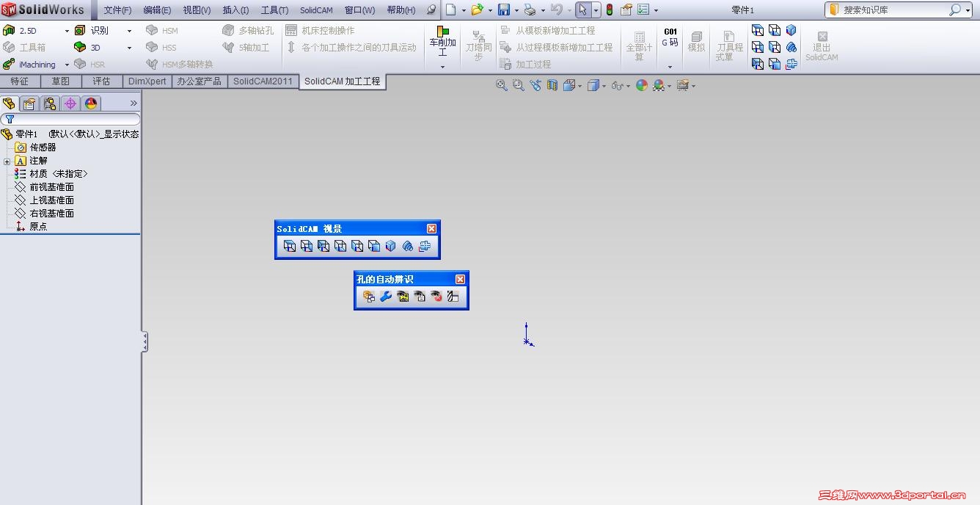Open the PropertyManager tab icon

(29, 103)
